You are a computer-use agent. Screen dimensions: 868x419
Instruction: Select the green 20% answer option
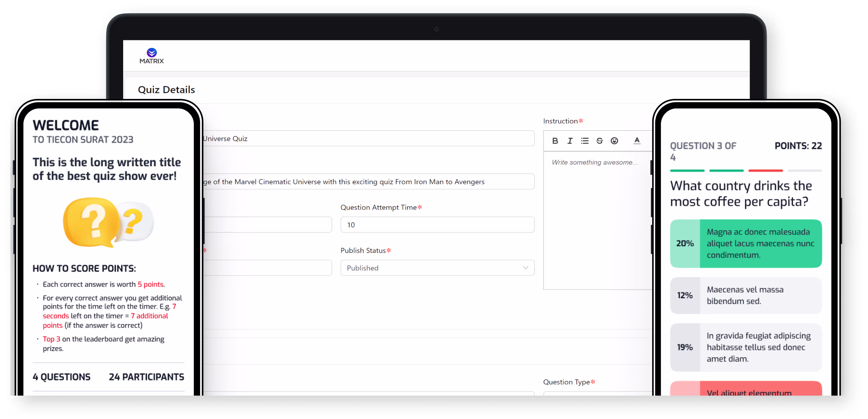[x=746, y=243]
